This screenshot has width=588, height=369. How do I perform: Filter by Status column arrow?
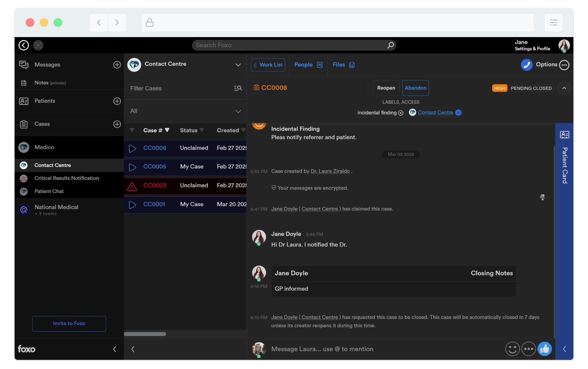[x=202, y=130]
